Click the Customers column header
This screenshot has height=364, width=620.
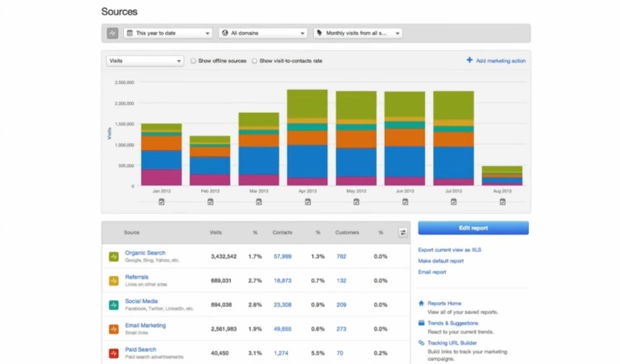347,232
